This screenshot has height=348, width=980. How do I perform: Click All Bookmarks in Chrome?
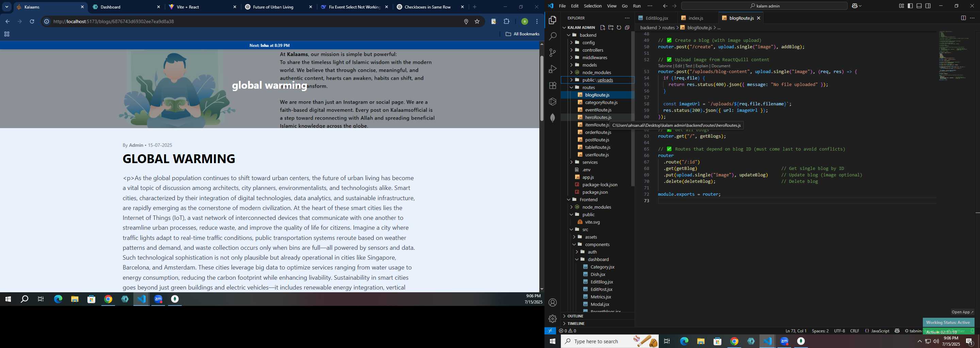coord(523,34)
